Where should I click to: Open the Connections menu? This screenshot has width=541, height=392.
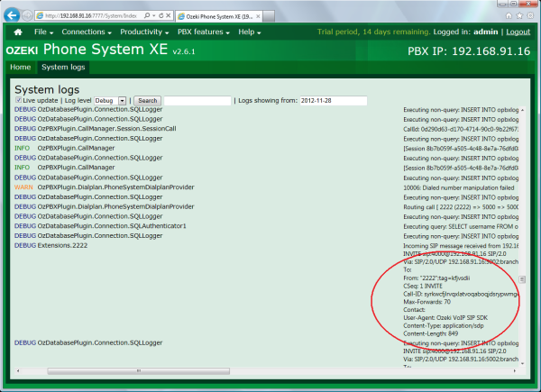pyautogui.click(x=87, y=32)
